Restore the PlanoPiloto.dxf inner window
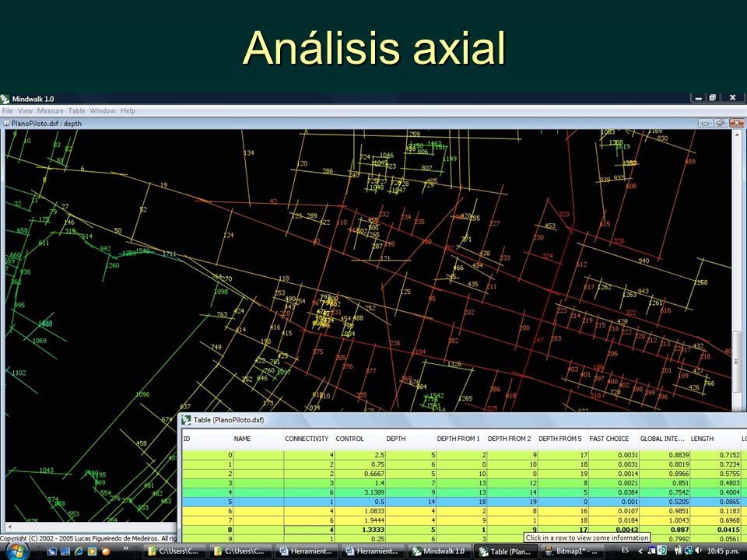747x560 pixels. 721,124
